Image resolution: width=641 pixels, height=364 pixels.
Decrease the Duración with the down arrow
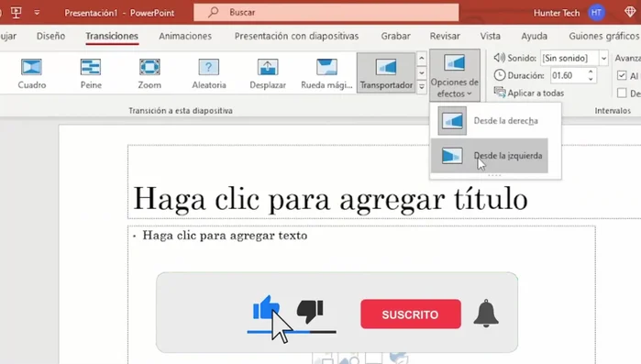coord(591,79)
